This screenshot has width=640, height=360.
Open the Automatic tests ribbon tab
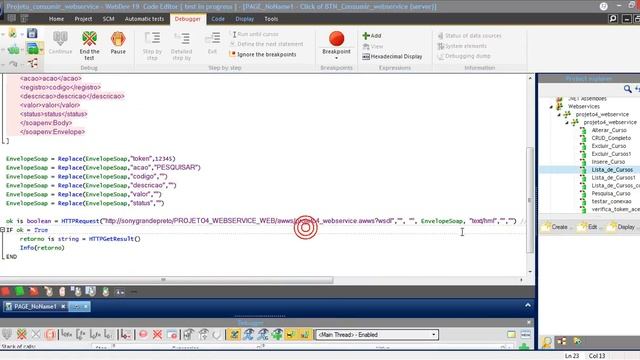coord(144,19)
